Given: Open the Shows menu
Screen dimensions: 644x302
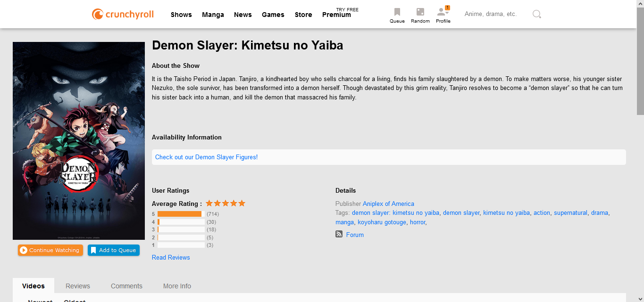Looking at the screenshot, I should click(x=181, y=15).
